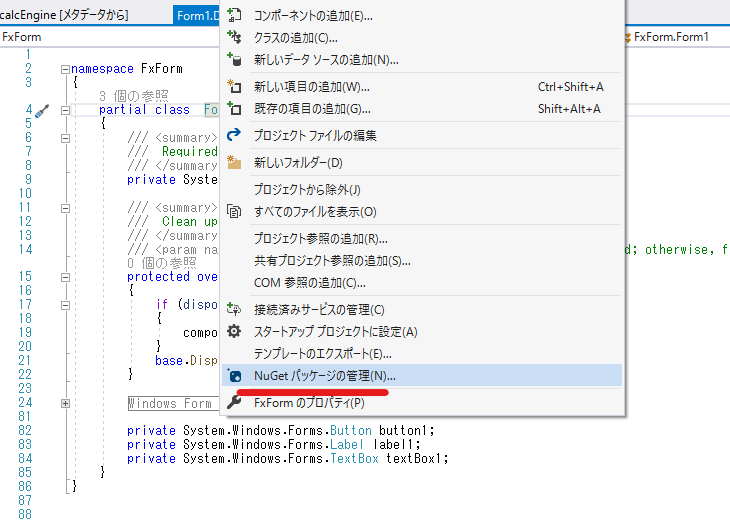Collapse the summary comment on line 11

point(65,209)
